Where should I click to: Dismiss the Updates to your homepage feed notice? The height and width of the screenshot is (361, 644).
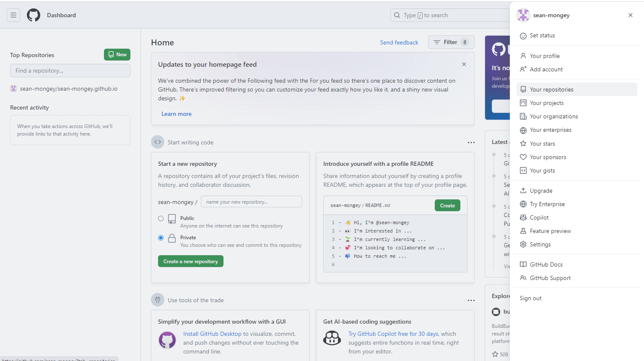[464, 64]
